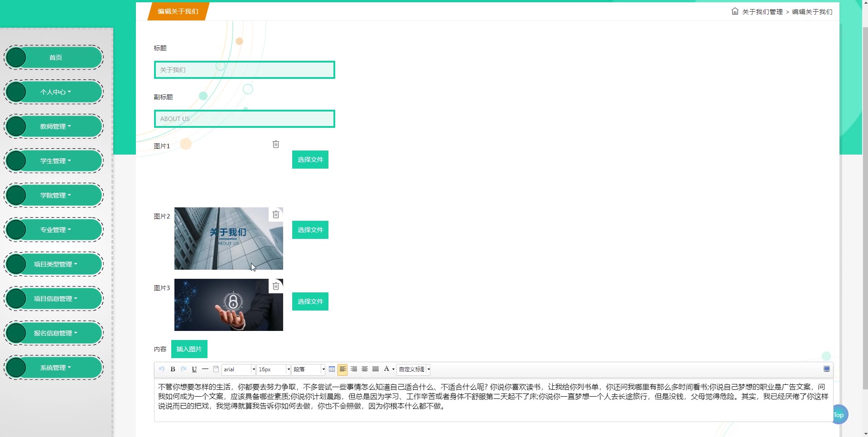This screenshot has width=868, height=437.
Task: Go to the 首页 sidebar item
Action: (54, 58)
